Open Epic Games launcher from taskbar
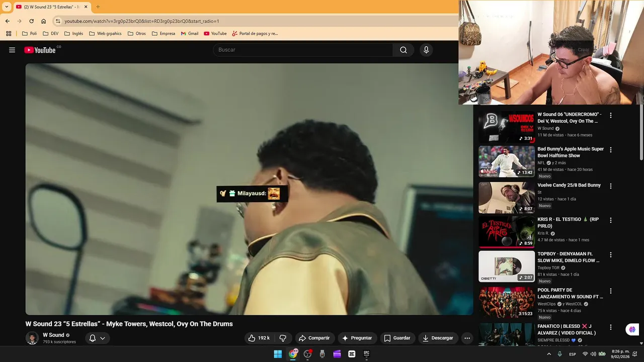The height and width of the screenshot is (362, 644). 366,354
